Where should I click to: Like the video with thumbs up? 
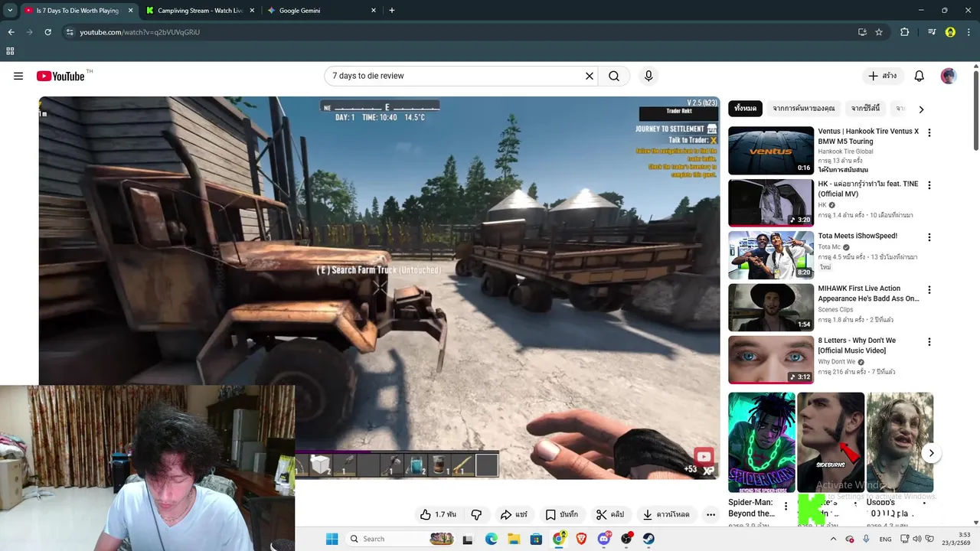[437, 514]
